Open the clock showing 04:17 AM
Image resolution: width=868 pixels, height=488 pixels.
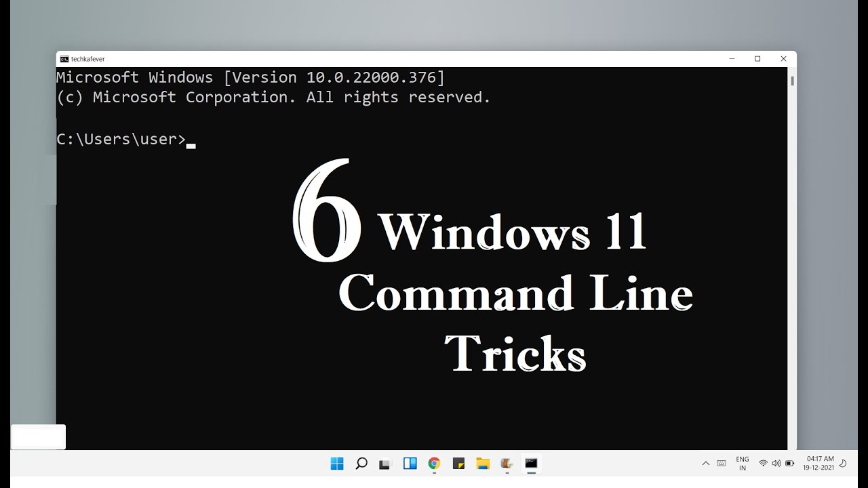click(x=818, y=464)
